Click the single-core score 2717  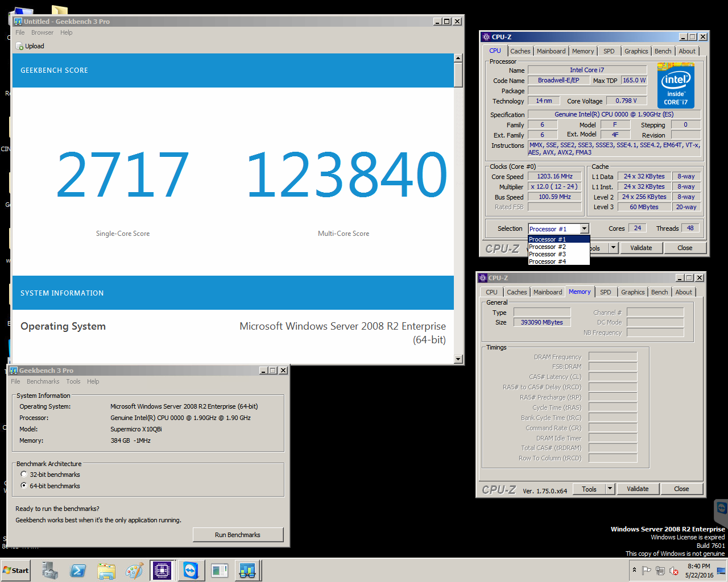[x=123, y=175]
